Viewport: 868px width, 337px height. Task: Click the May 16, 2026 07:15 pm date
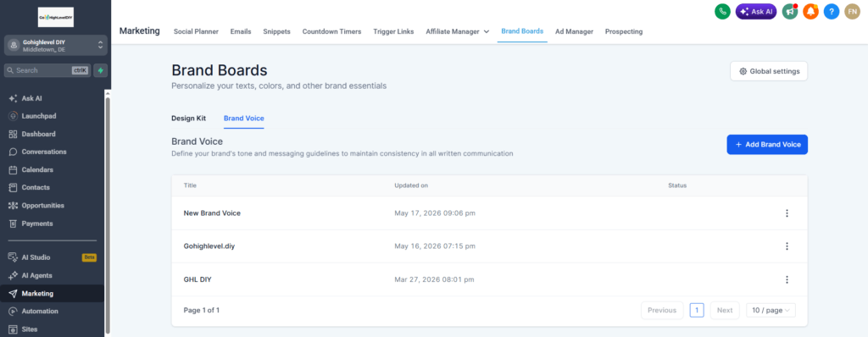[435, 246]
